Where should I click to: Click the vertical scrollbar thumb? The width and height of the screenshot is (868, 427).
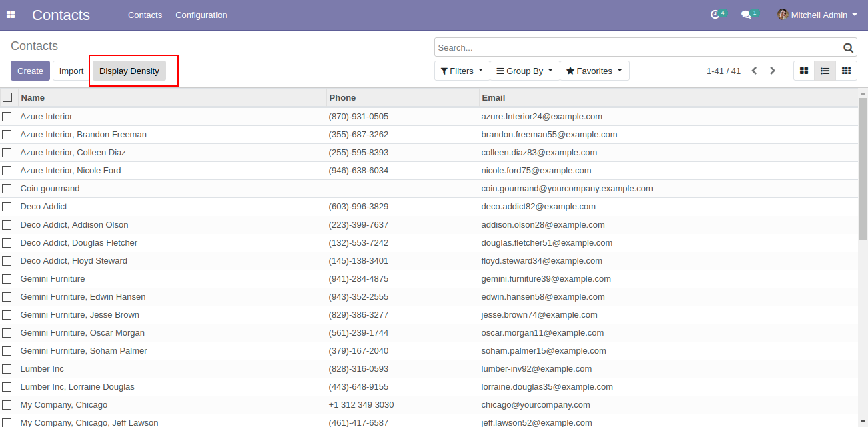863,169
